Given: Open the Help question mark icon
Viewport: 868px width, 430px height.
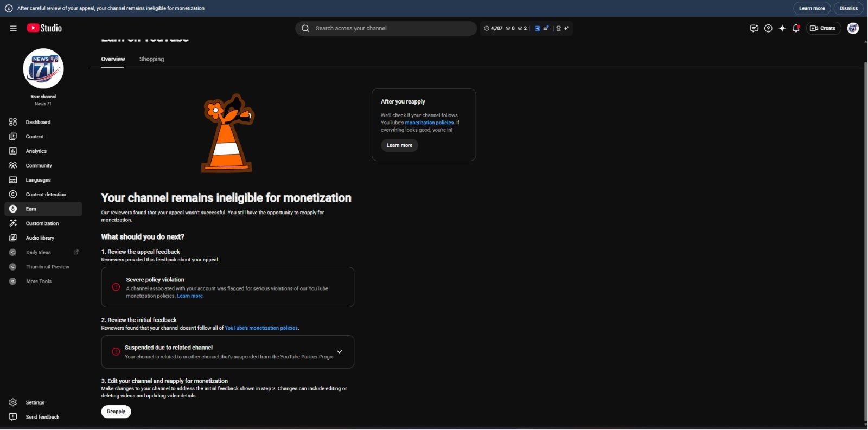Looking at the screenshot, I should (768, 28).
